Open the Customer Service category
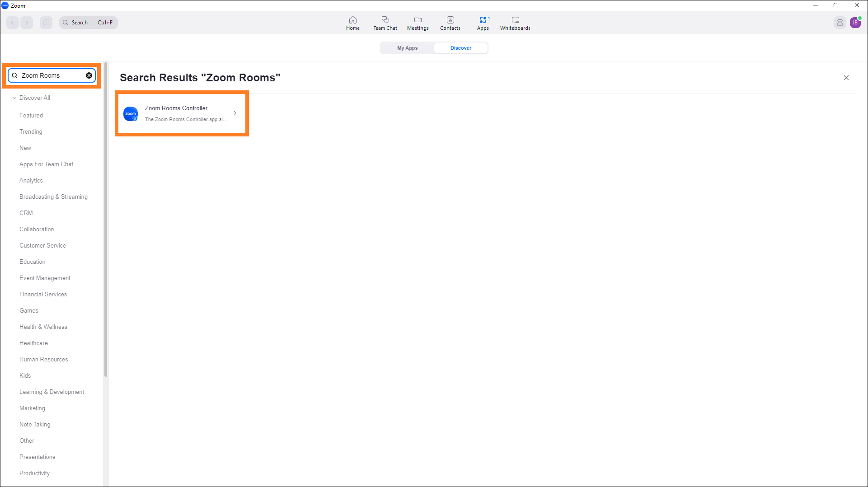 click(42, 245)
